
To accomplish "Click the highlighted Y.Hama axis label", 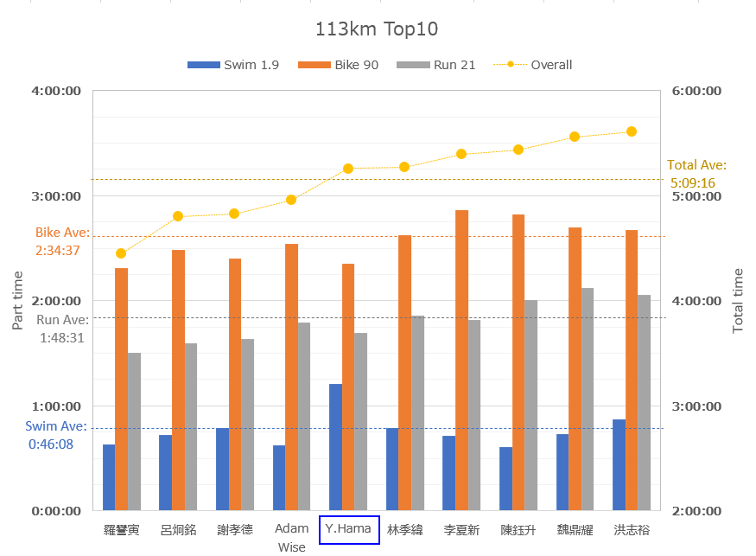I will [x=348, y=529].
